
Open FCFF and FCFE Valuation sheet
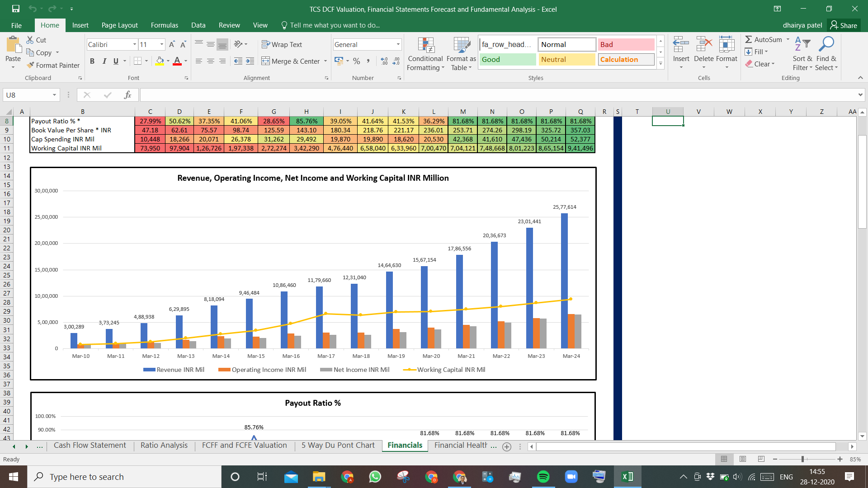point(244,446)
